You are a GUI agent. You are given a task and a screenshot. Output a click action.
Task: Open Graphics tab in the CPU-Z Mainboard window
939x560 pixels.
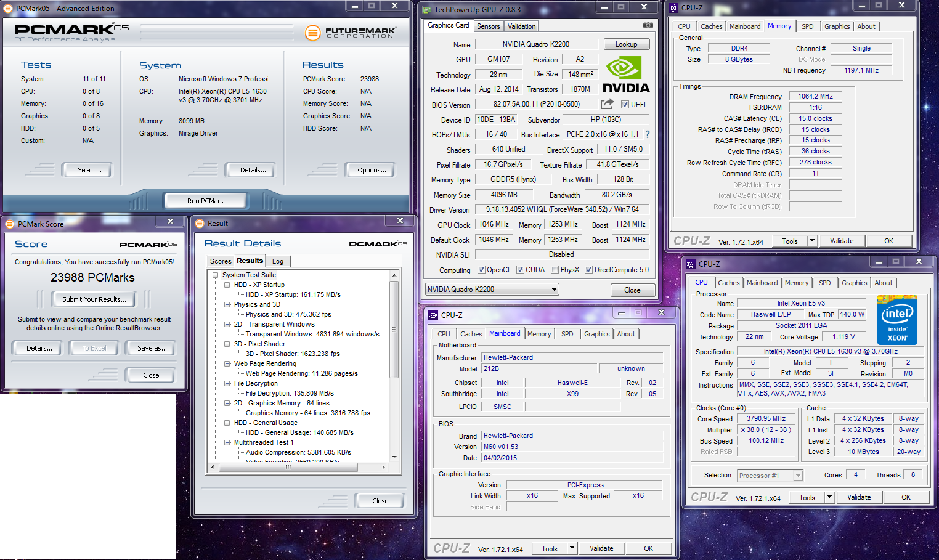tap(596, 334)
